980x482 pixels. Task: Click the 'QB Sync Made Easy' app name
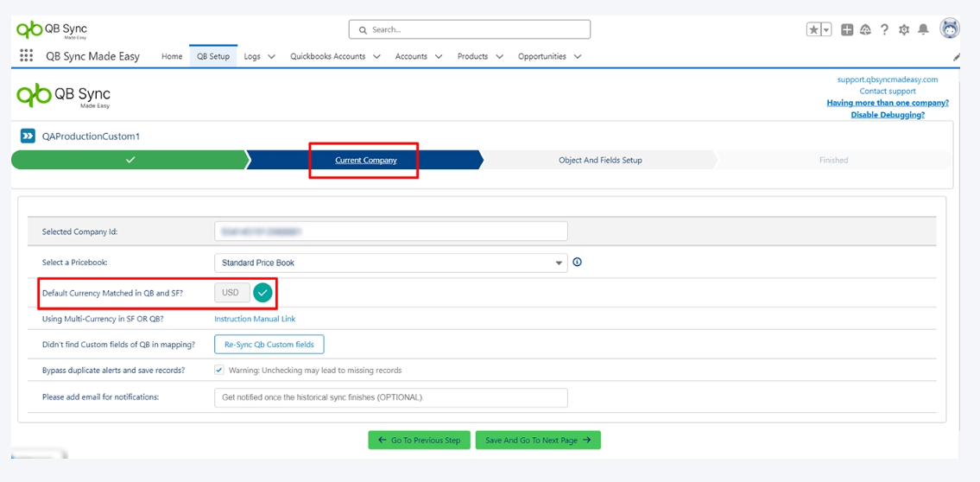pos(92,56)
